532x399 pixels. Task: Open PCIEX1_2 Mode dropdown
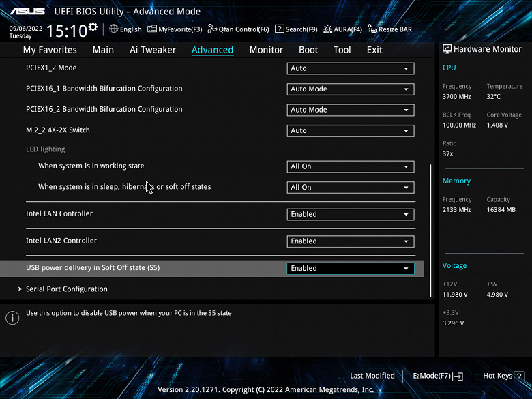tap(351, 68)
